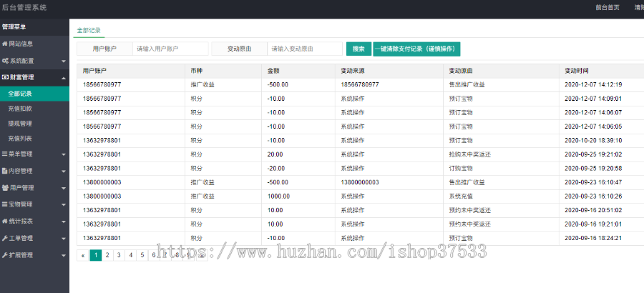Click the list icon beside 宝物管理
The width and height of the screenshot is (644, 293).
coord(5,204)
